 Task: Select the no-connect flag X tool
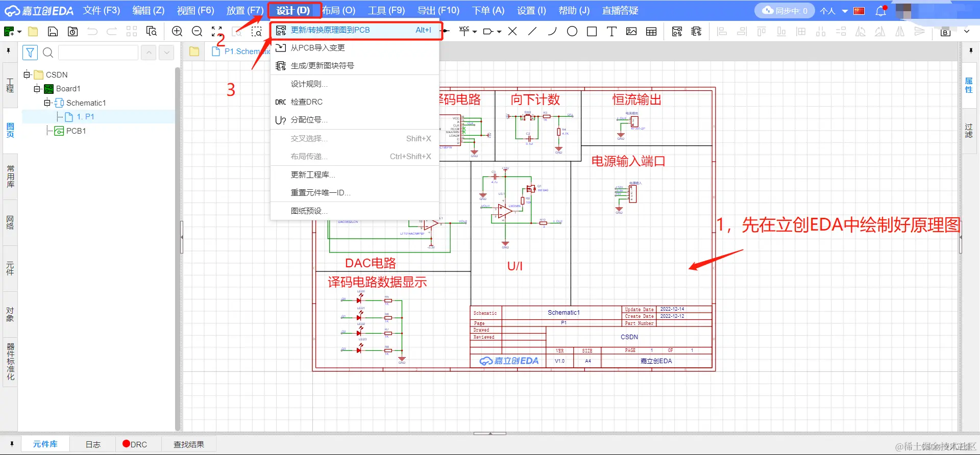[x=512, y=32]
